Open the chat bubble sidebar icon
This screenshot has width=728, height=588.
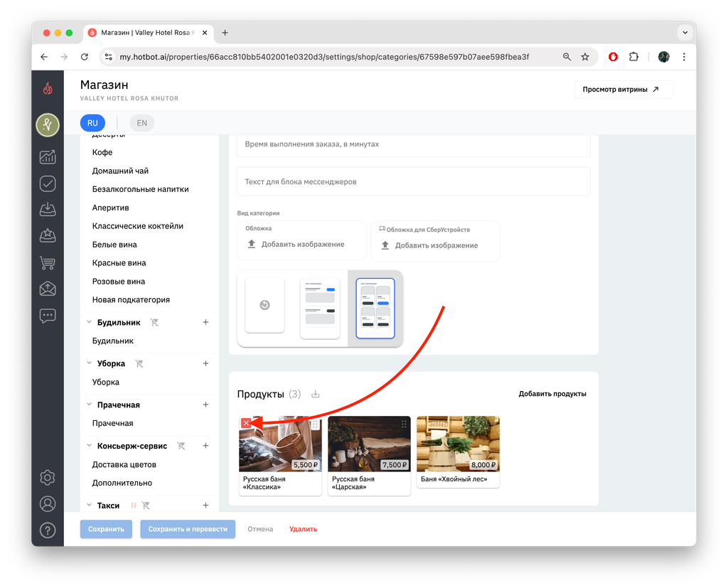point(48,316)
